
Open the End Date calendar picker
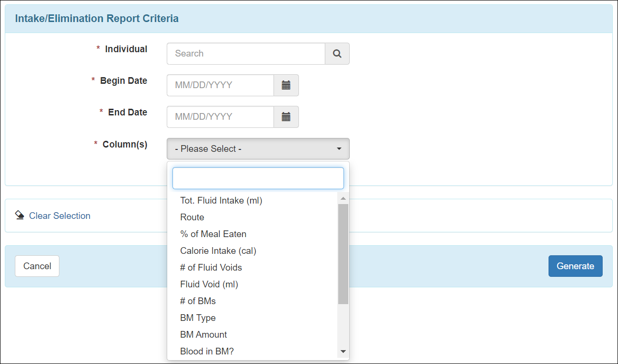point(286,117)
